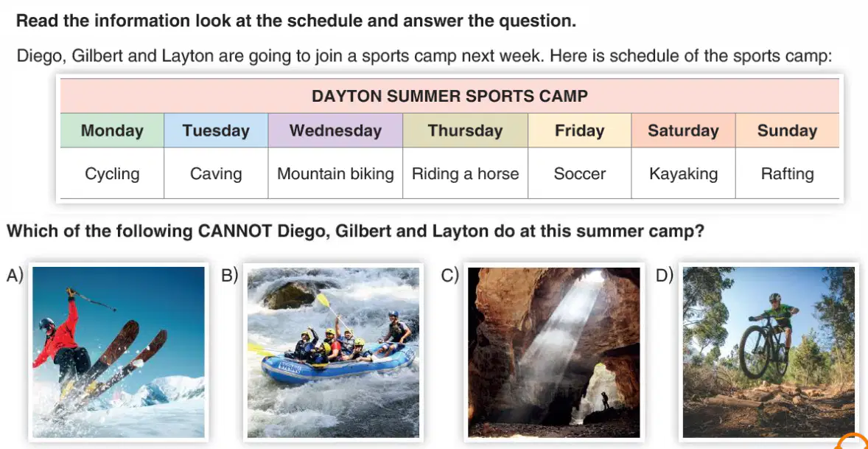Click the Soccer activity cell
The width and height of the screenshot is (868, 449).
coord(580,173)
